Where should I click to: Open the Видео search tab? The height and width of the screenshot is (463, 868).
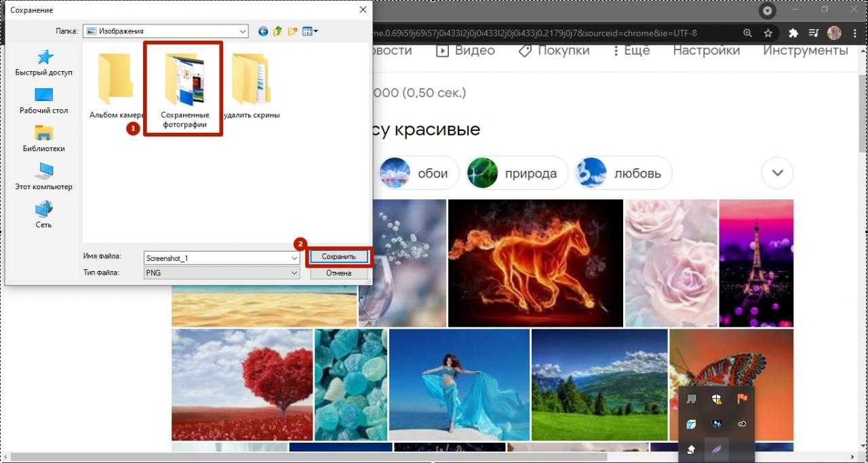(x=465, y=50)
